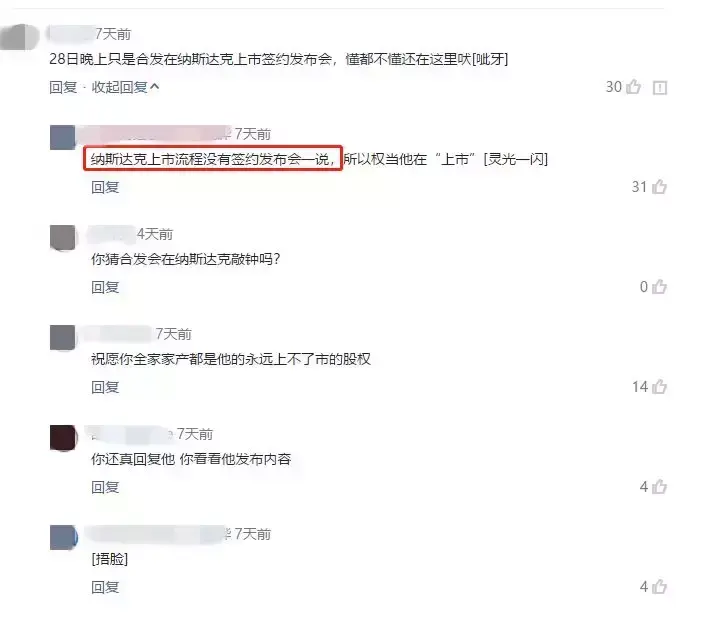Open the dark red avatar profile

[63, 438]
